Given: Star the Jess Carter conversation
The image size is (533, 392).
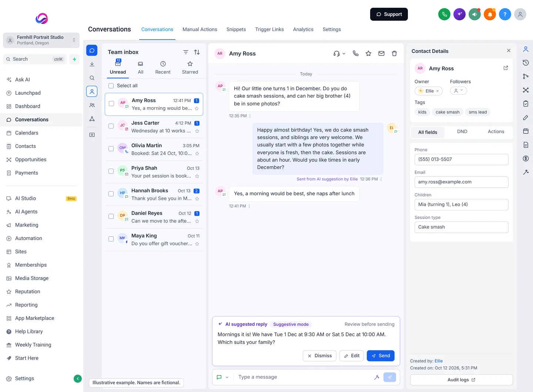Looking at the screenshot, I should [197, 131].
